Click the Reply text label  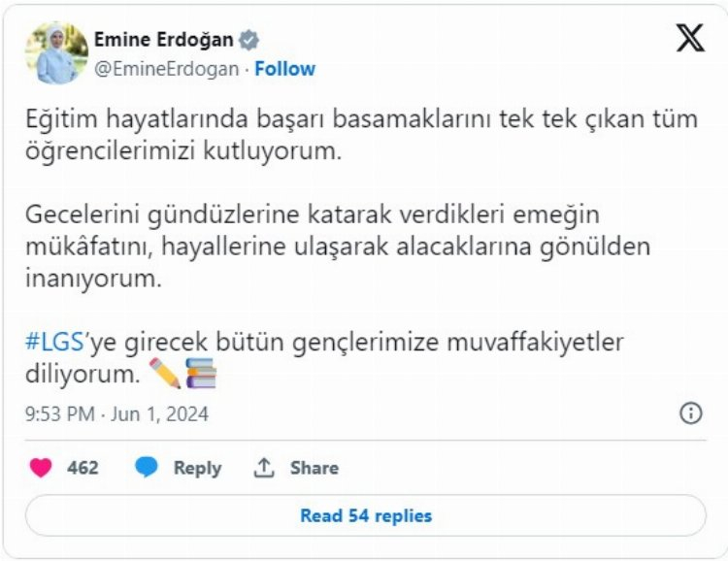pos(197,468)
